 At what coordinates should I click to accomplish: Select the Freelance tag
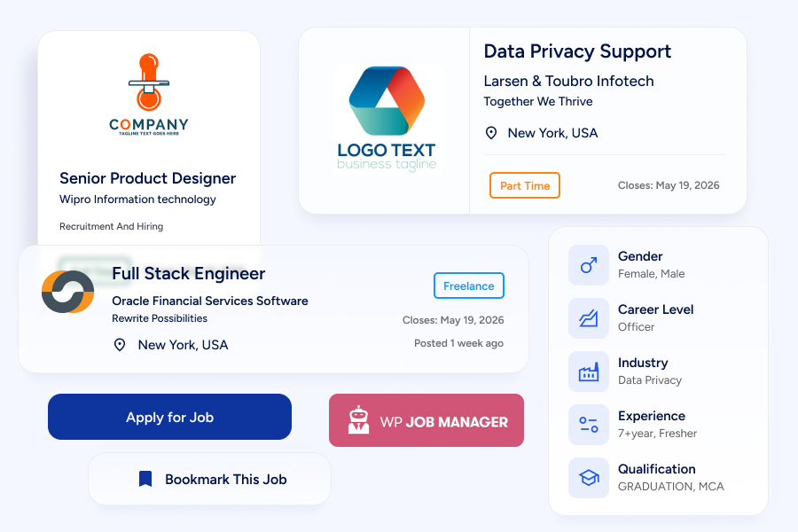tap(469, 286)
